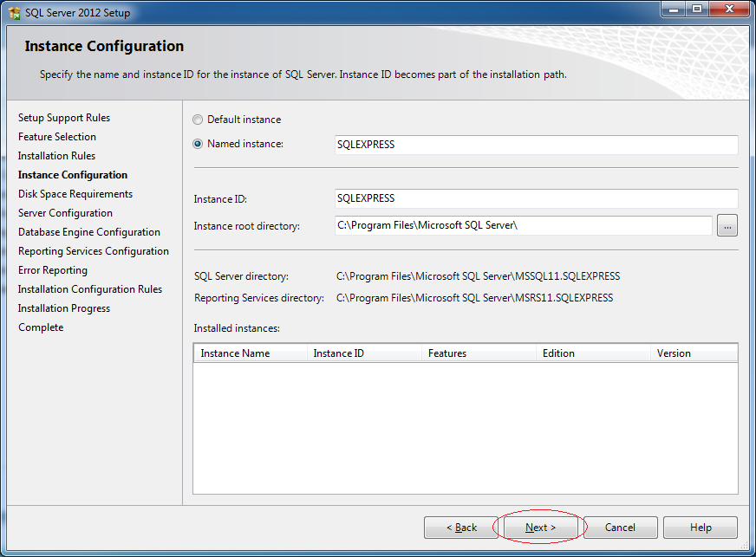Select Feature Selection step
The height and width of the screenshot is (557, 756).
click(57, 137)
